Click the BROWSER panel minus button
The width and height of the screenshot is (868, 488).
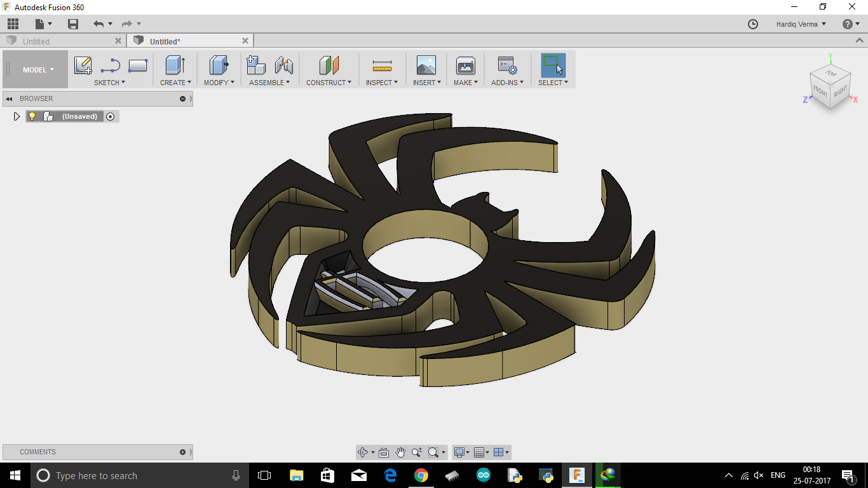[x=183, y=98]
